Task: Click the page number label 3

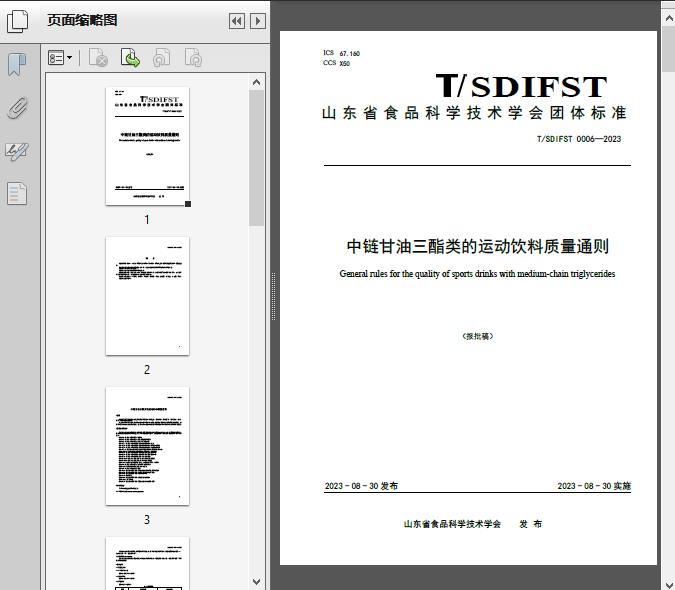Action: coord(147,519)
